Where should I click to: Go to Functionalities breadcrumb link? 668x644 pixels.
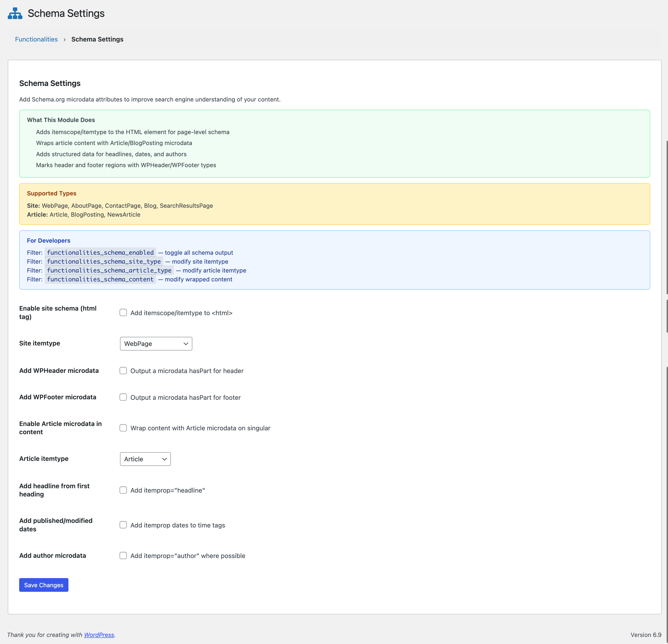[36, 39]
